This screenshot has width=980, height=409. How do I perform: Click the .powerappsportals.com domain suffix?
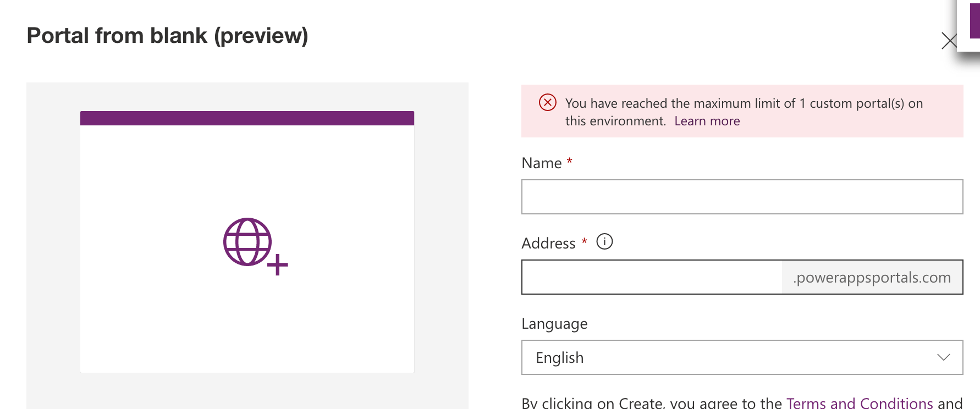pos(872,278)
